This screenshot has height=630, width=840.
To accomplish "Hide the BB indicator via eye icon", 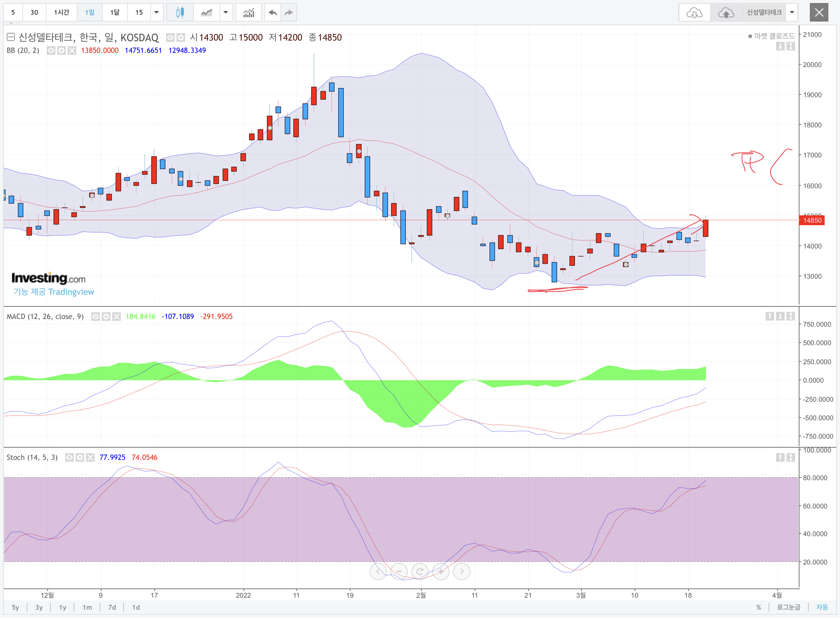I will pyautogui.click(x=51, y=50).
